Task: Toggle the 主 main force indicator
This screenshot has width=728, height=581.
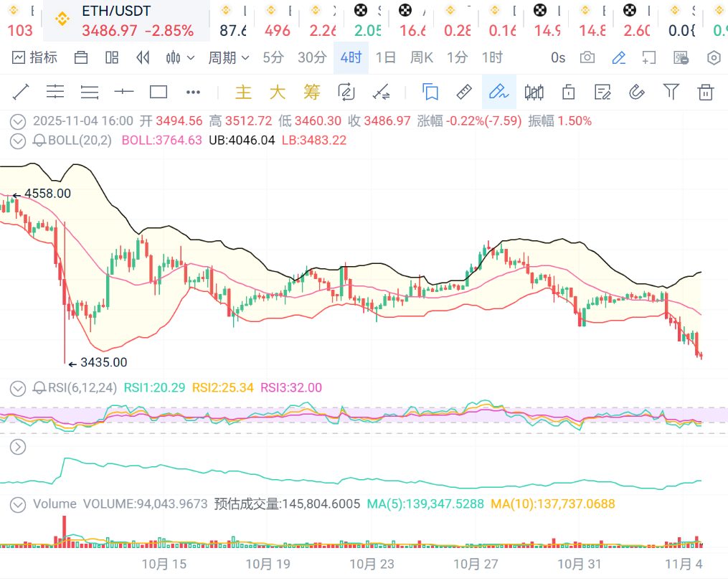Action: tap(244, 92)
